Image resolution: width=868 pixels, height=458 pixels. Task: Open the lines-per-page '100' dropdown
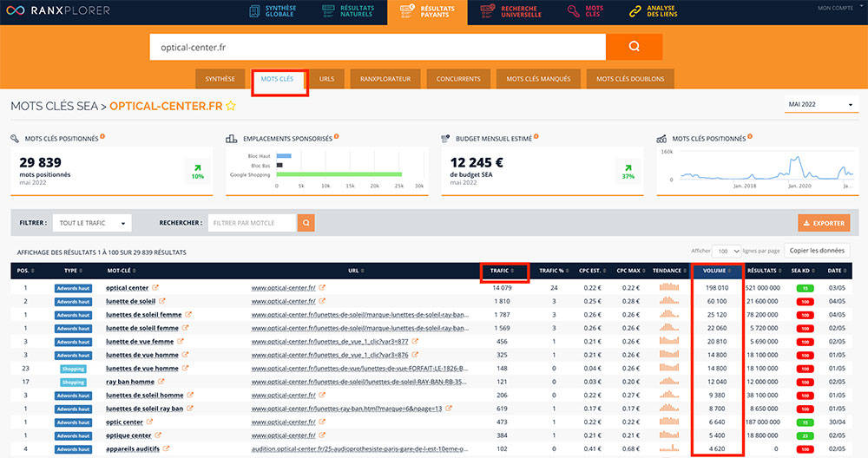pyautogui.click(x=727, y=252)
